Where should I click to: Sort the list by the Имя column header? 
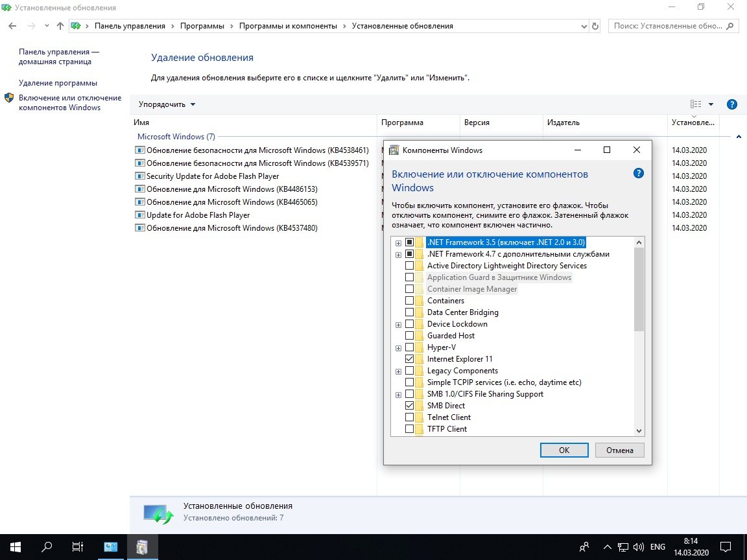(253, 122)
